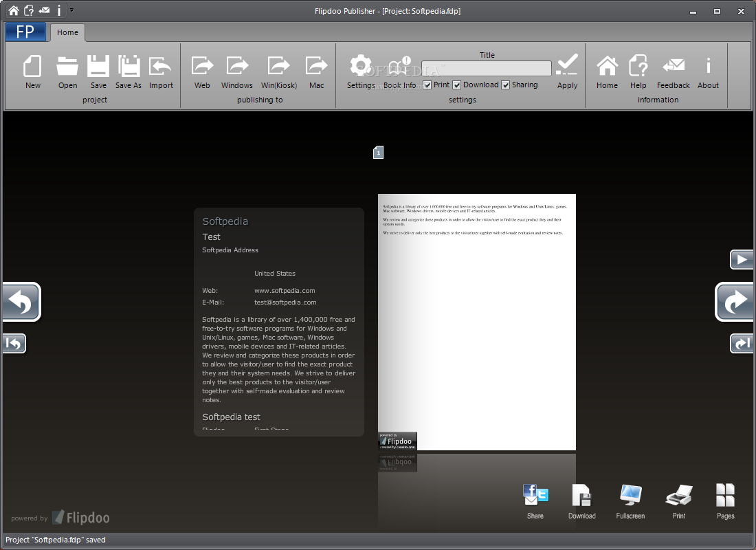Viewport: 756px width, 550px height.
Task: Click the Flipdoo logo on the page corner
Action: [x=397, y=441]
